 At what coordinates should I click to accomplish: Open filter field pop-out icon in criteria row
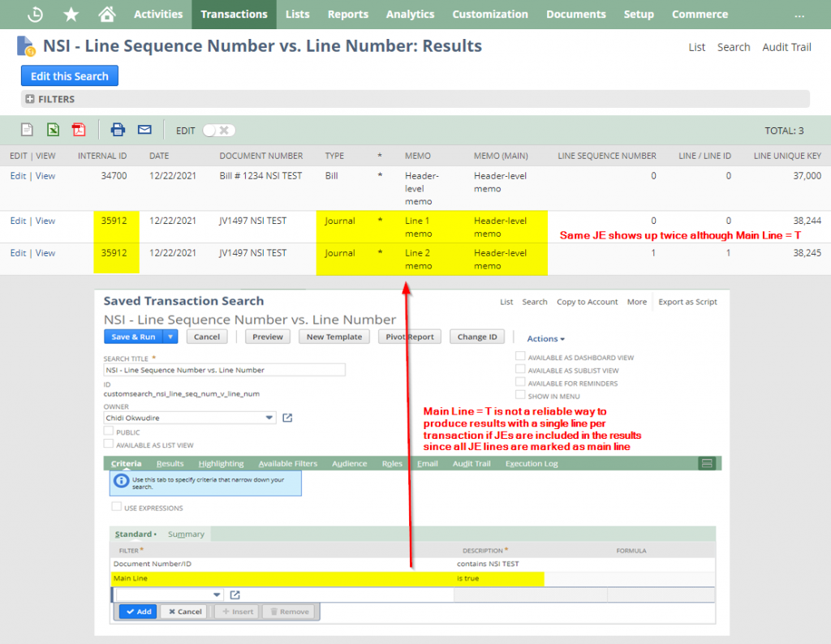235,595
